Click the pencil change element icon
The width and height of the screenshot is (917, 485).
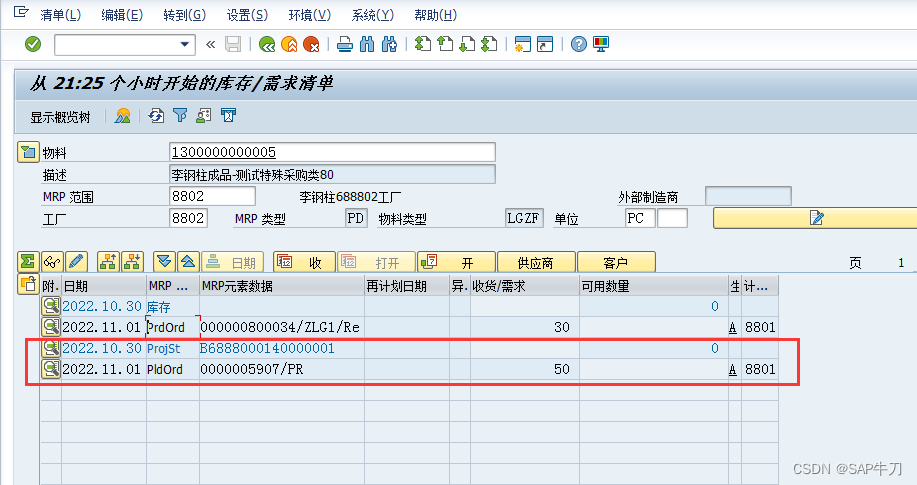click(76, 262)
